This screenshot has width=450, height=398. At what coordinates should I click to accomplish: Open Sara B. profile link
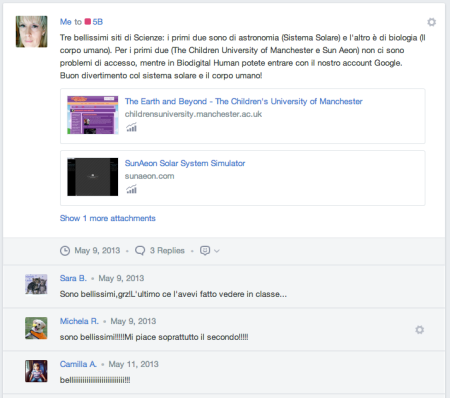(73, 278)
